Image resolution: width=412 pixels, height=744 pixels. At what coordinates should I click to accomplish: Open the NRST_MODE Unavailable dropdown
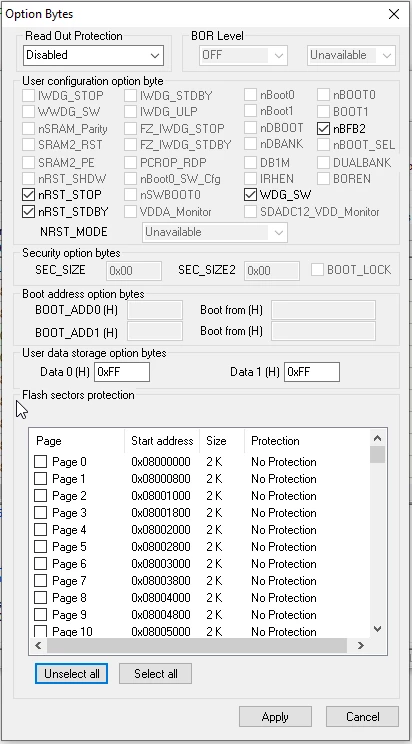[215, 232]
